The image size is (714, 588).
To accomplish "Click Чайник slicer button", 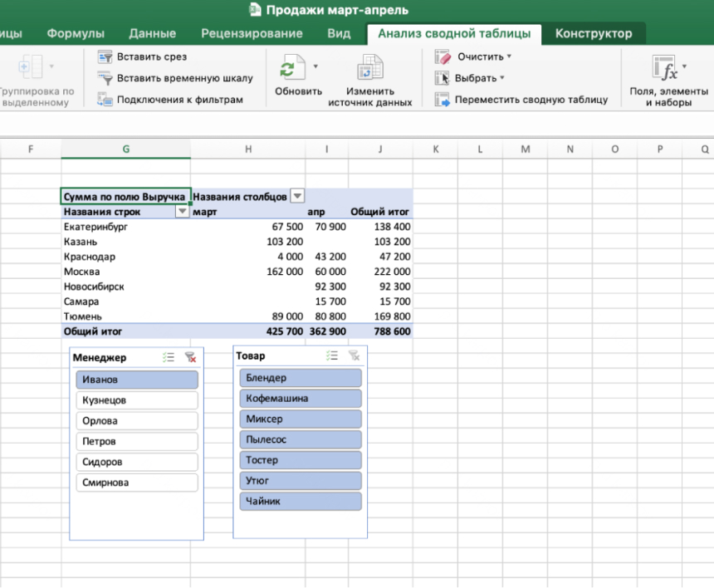I will 301,501.
